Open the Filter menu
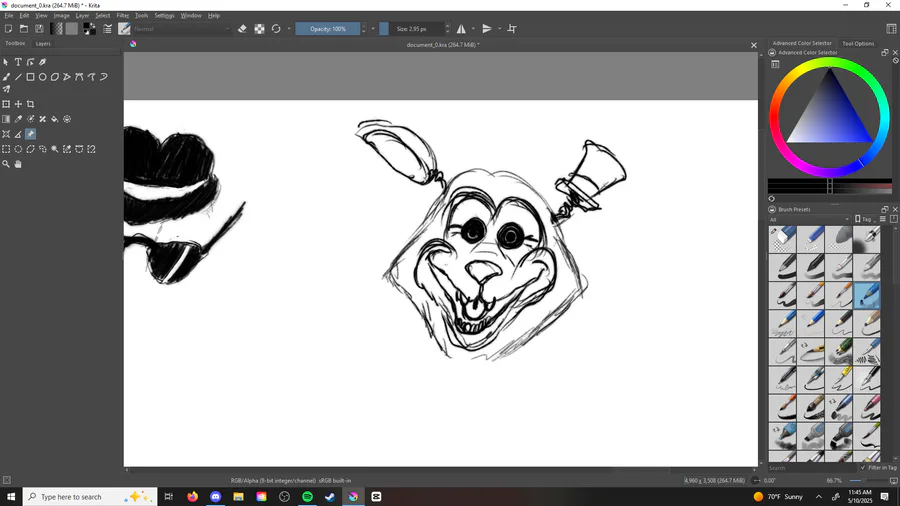The height and width of the screenshot is (506, 900). [x=123, y=15]
